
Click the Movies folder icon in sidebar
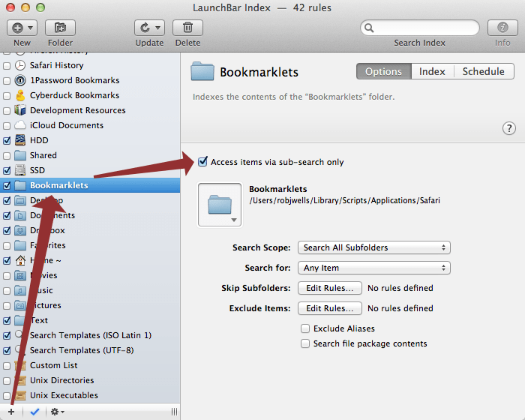pos(20,275)
